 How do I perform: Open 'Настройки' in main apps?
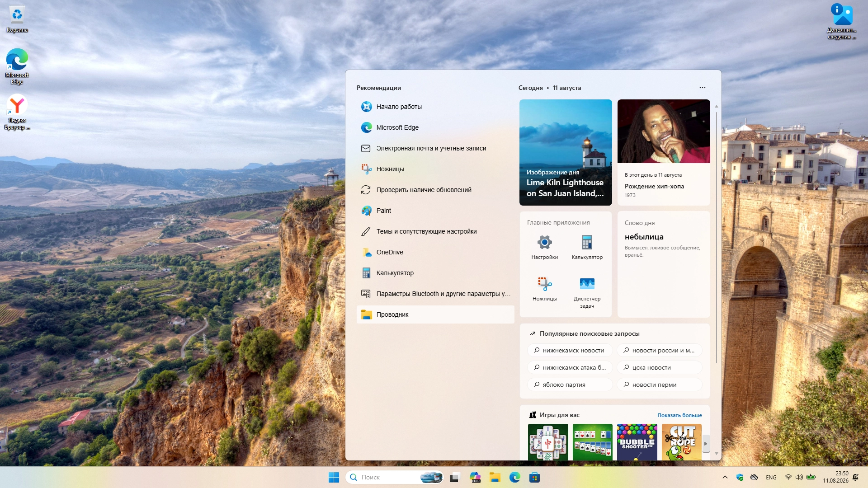click(x=544, y=247)
